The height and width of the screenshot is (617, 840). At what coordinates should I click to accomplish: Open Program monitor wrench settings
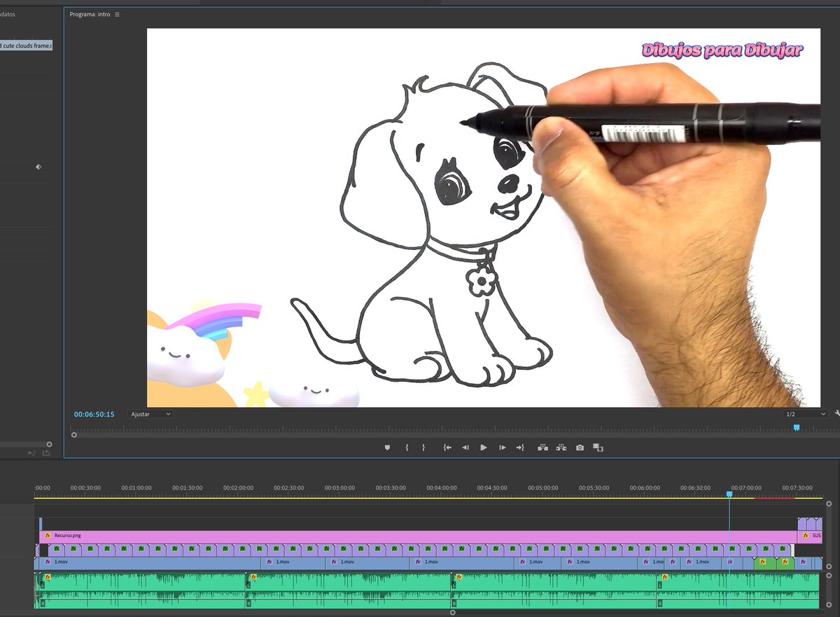click(836, 414)
